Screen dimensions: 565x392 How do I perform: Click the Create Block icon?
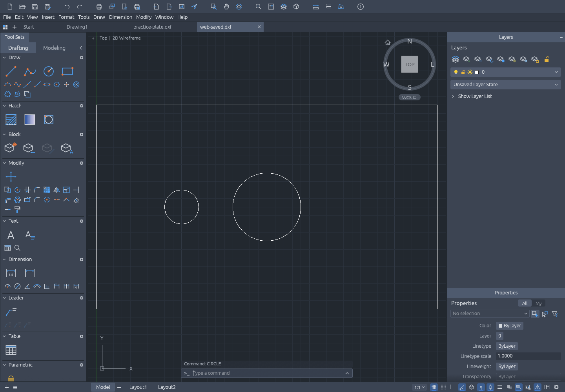click(x=11, y=148)
